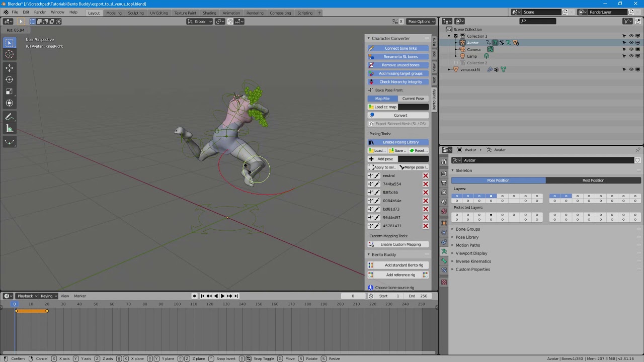Screen dimensions: 644x362
Task: Click the Connect bone links button
Action: pyautogui.click(x=398, y=48)
